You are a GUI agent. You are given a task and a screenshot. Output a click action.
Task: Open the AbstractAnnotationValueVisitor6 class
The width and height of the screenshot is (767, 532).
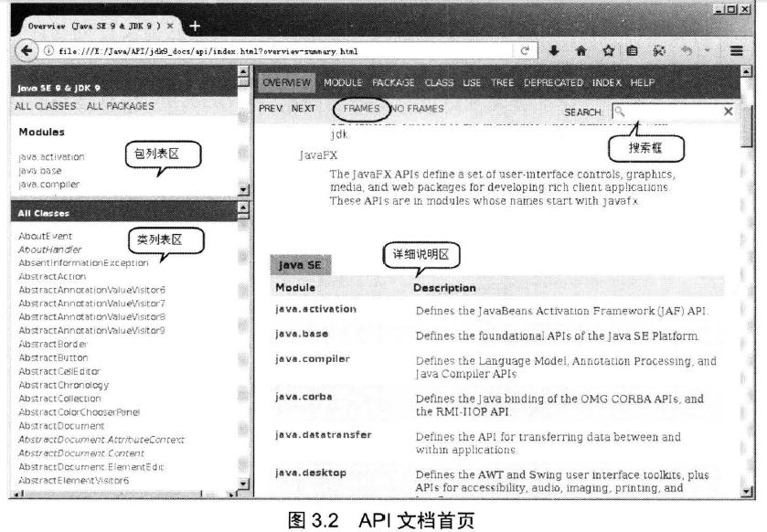pyautogui.click(x=92, y=290)
